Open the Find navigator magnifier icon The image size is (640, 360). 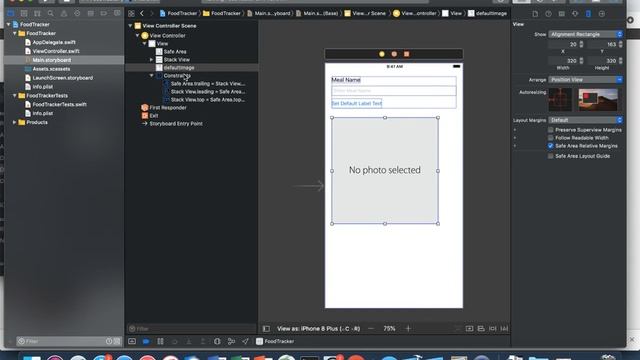click(51, 13)
